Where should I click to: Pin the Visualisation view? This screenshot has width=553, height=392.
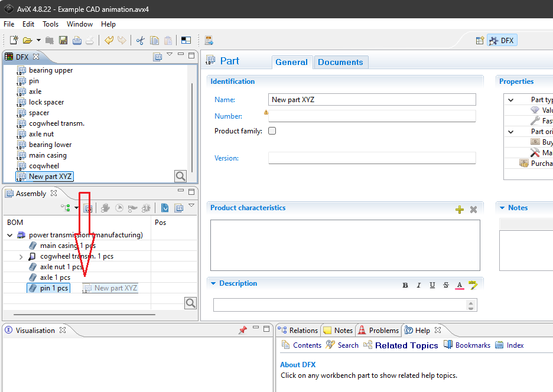[242, 331]
